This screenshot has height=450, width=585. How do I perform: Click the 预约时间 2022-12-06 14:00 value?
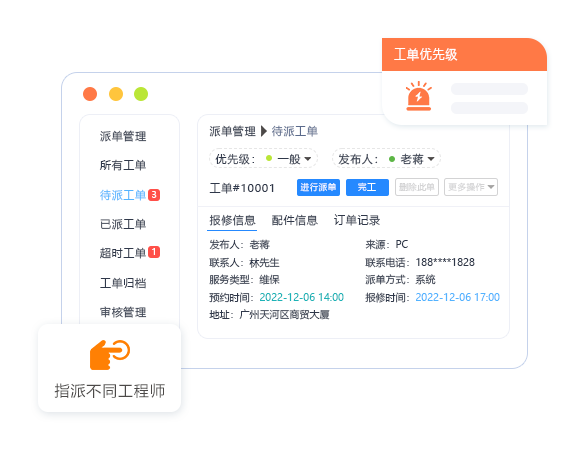[301, 297]
